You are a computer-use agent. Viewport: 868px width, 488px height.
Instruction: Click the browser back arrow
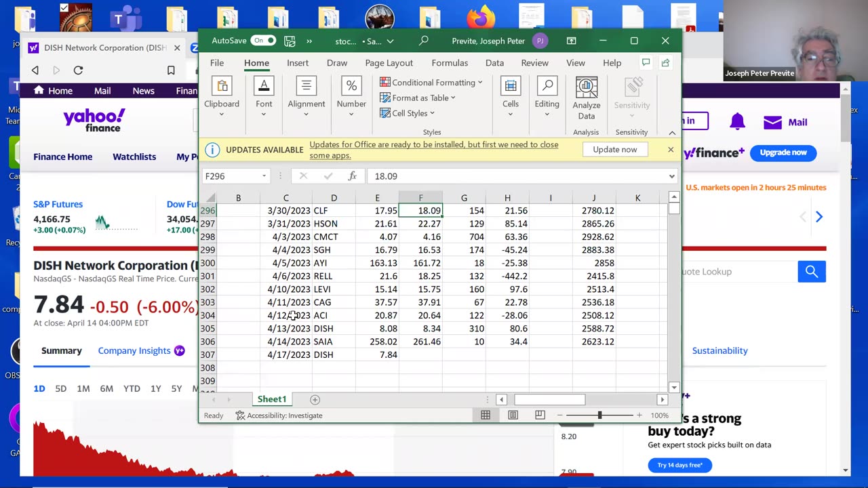[x=35, y=70]
